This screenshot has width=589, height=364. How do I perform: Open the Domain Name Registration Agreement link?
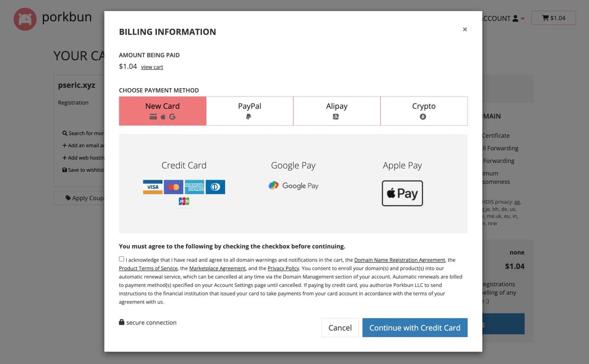pyautogui.click(x=399, y=260)
